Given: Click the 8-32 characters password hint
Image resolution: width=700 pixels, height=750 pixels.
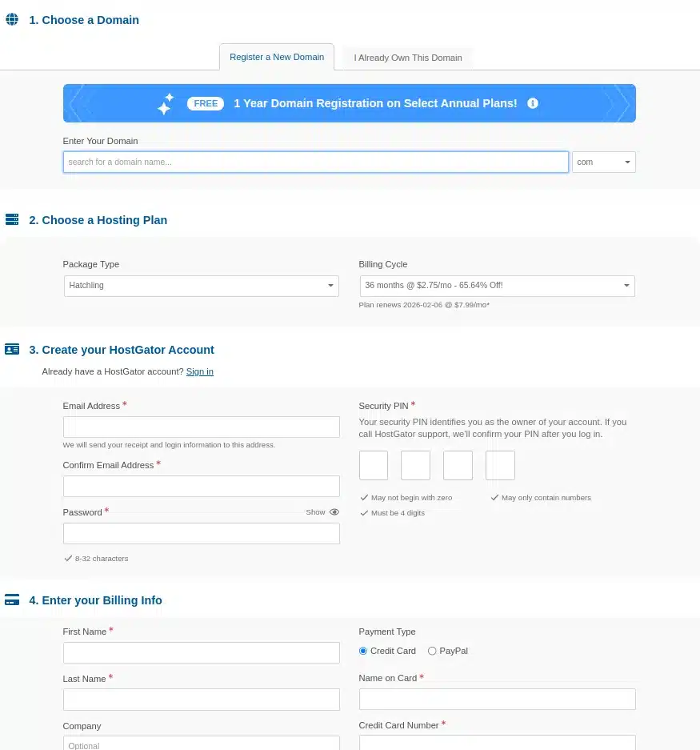Looking at the screenshot, I should (x=102, y=559).
